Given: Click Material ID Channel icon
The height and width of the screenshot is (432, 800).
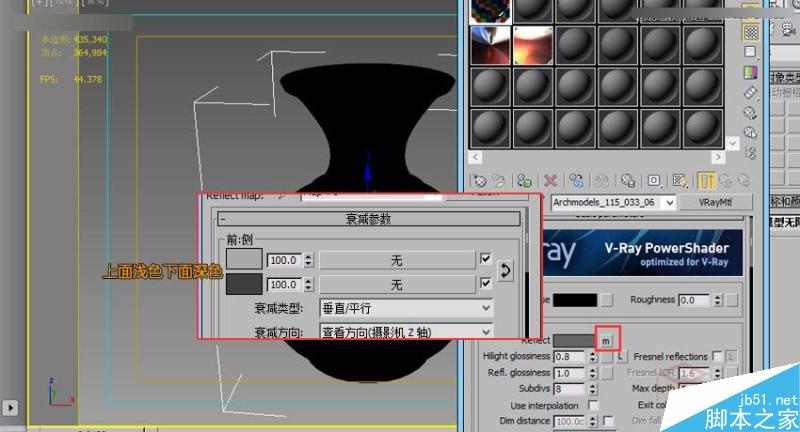Looking at the screenshot, I should 654,181.
